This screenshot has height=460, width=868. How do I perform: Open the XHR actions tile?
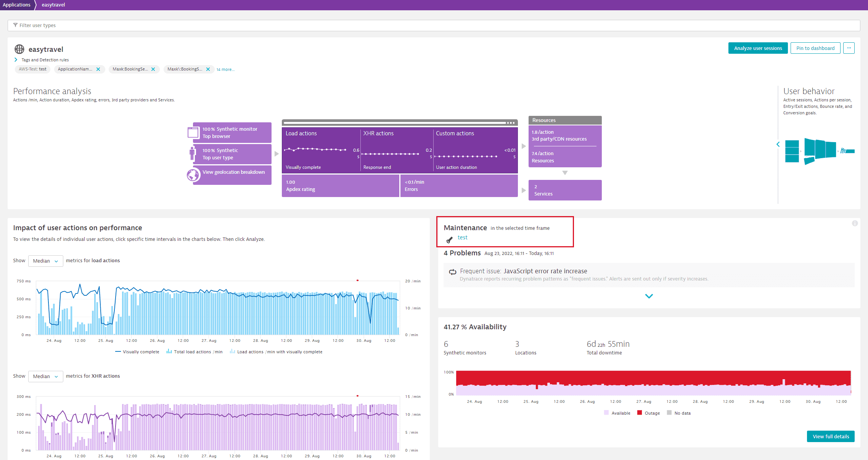click(x=396, y=150)
